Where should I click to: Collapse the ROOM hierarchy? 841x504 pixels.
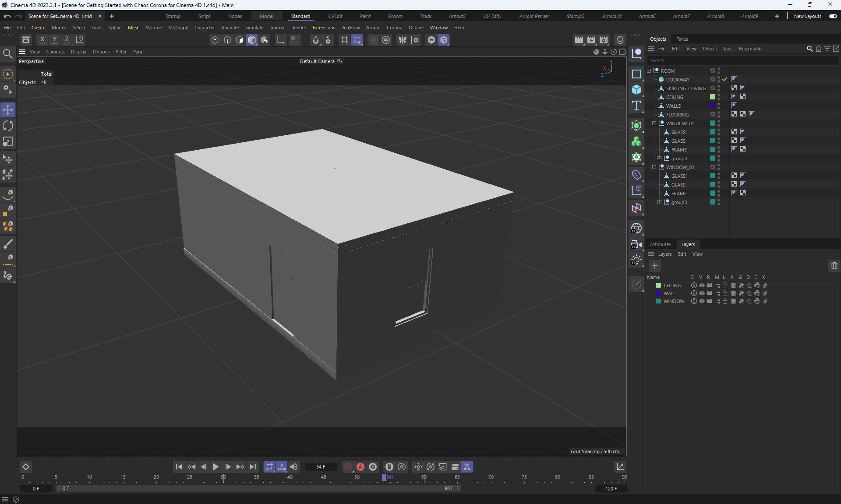[649, 71]
